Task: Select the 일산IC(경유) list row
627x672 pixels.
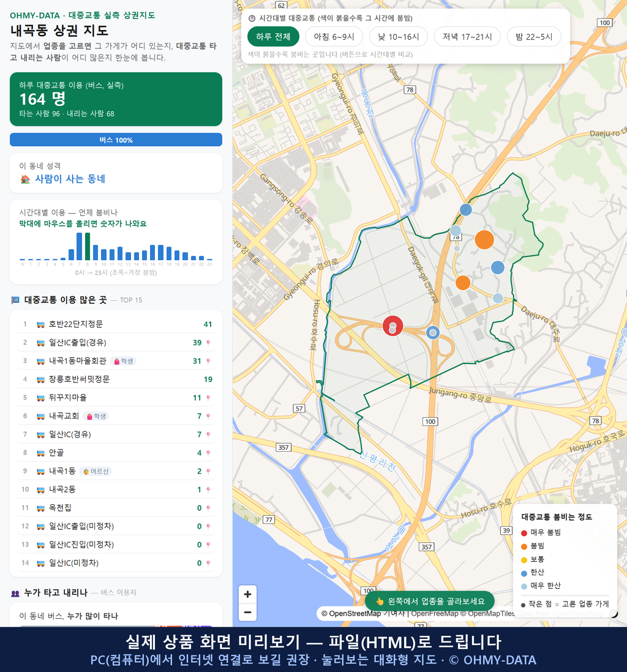Action: 116,435
